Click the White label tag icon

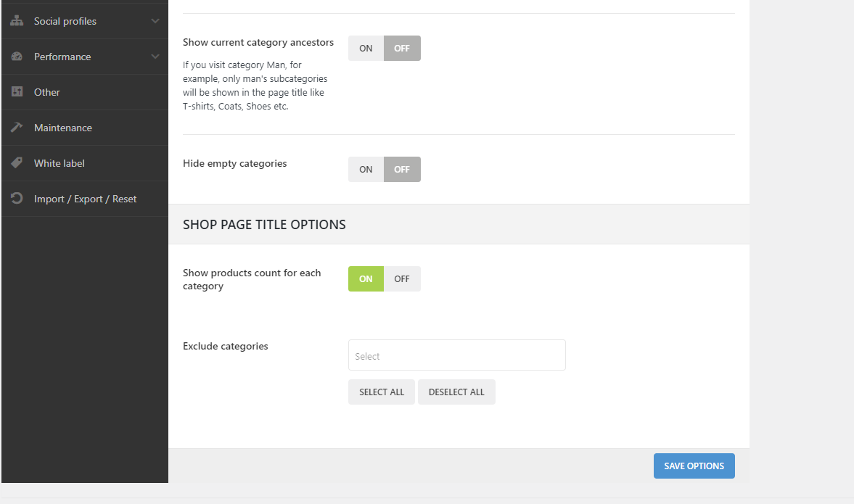[17, 162]
